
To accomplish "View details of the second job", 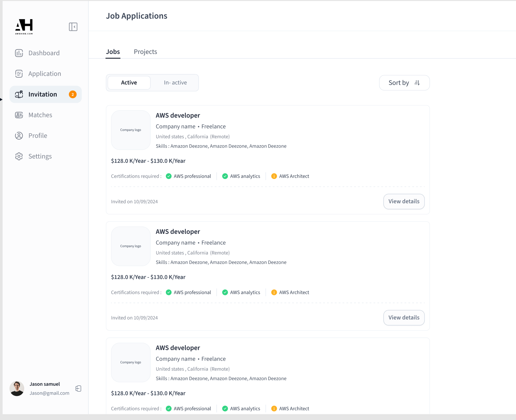I will [x=404, y=318].
